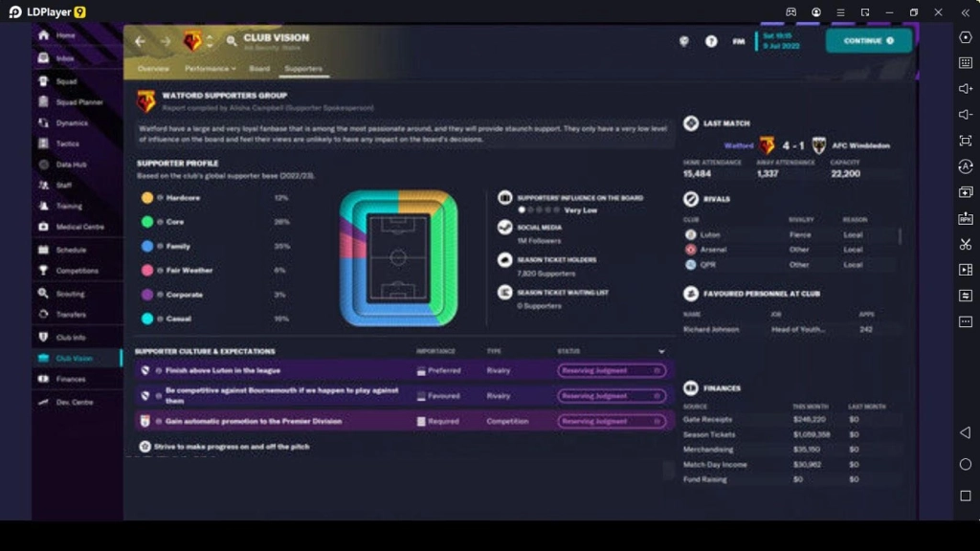Click the Corporate purple color dot
This screenshot has height=551, width=980.
(x=146, y=295)
